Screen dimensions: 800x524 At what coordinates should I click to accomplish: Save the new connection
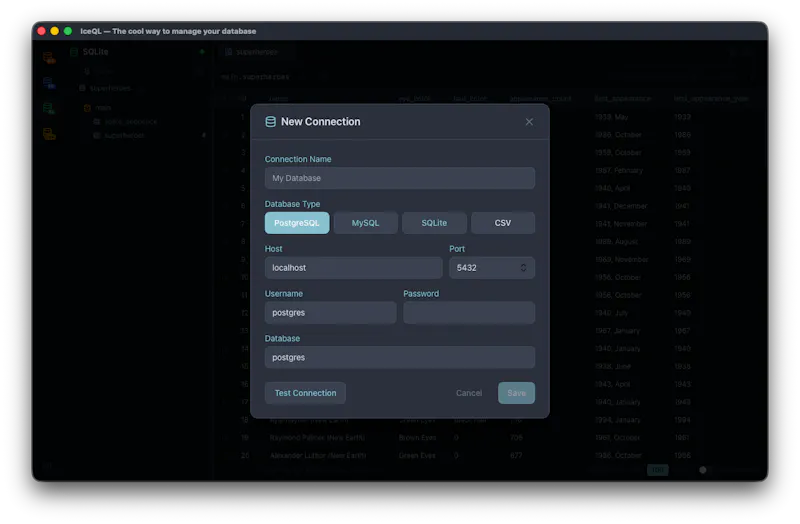516,393
